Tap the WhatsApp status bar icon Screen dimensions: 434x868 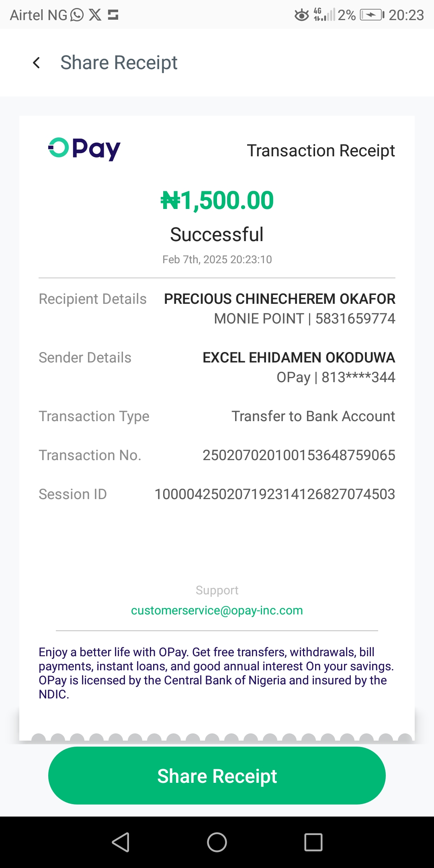click(x=77, y=15)
